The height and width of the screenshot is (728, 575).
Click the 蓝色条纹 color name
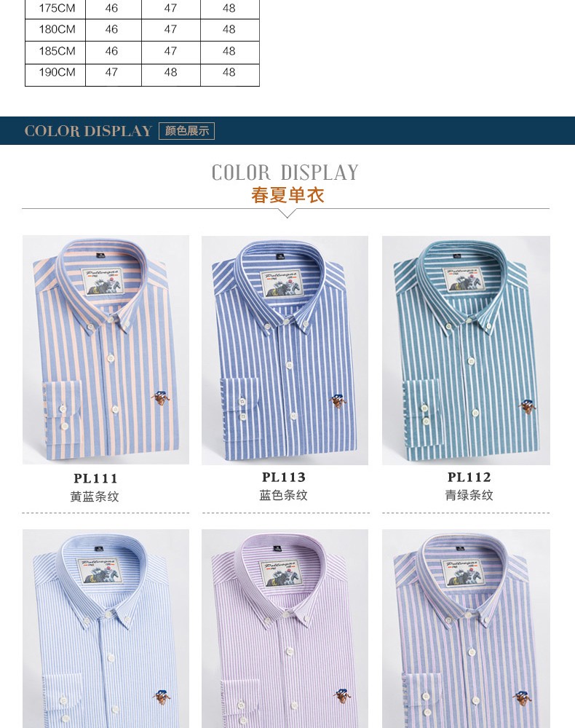point(284,495)
